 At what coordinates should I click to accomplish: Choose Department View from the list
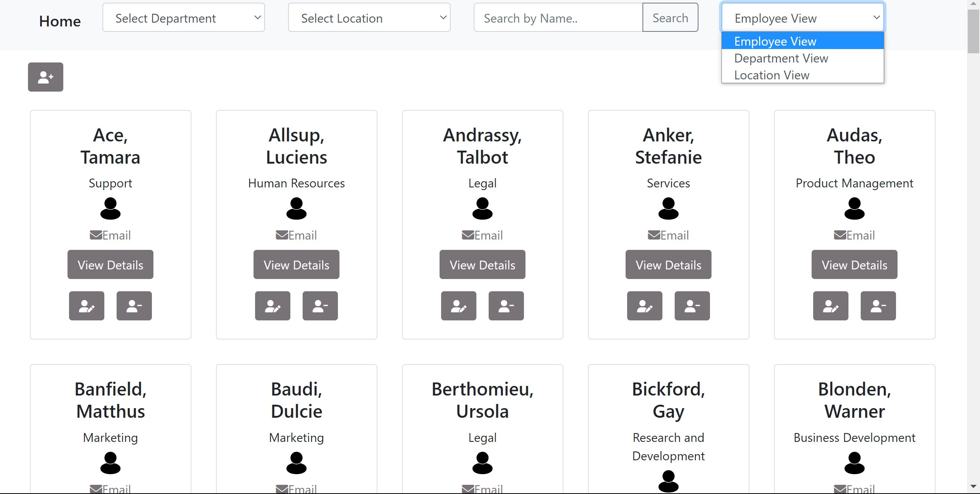click(781, 58)
